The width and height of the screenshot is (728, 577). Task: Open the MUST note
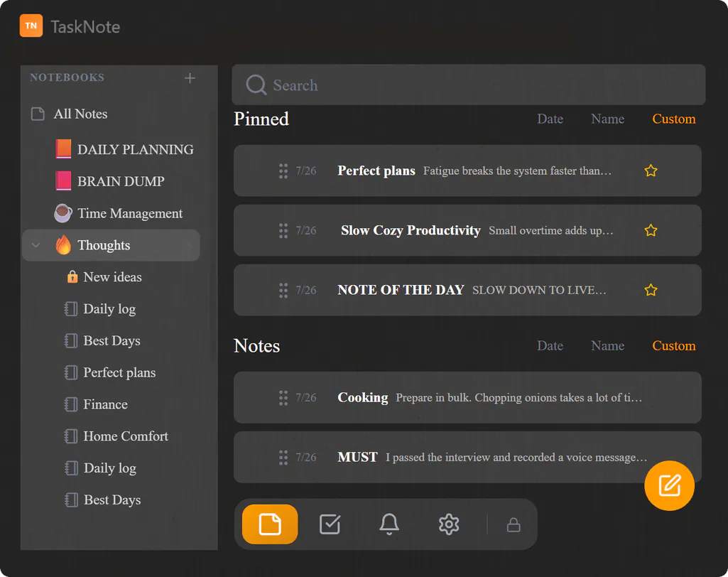(x=467, y=457)
